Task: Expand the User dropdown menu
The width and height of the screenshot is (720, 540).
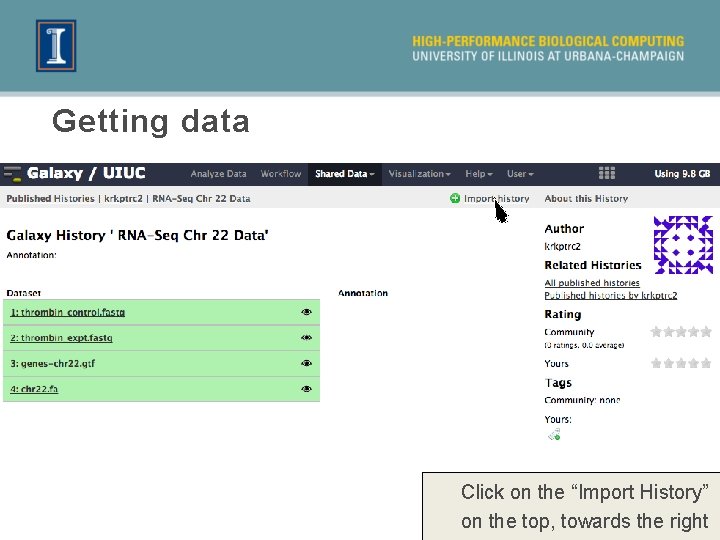Action: [520, 174]
